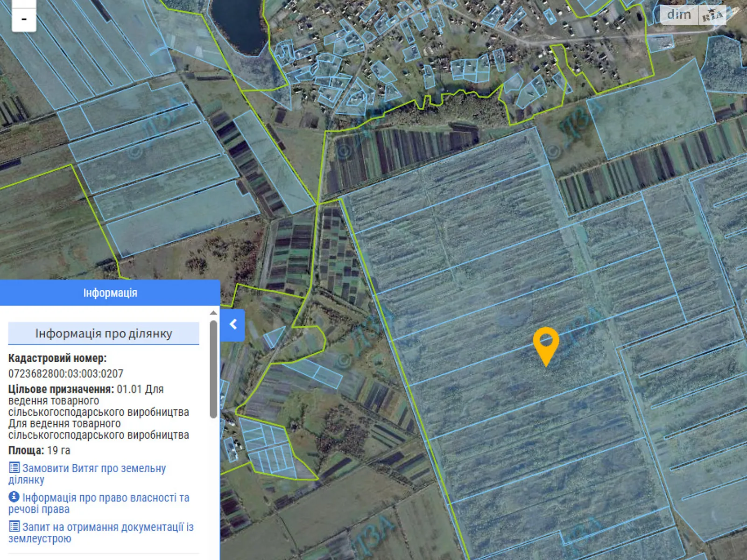Image resolution: width=747 pixels, height=560 pixels.
Task: Click the orange location pin marker
Action: point(546,344)
